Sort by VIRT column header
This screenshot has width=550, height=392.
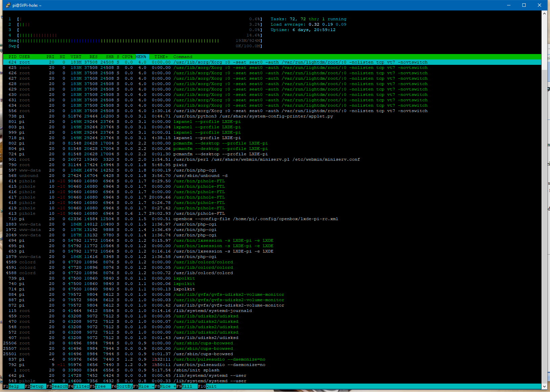tap(76, 57)
